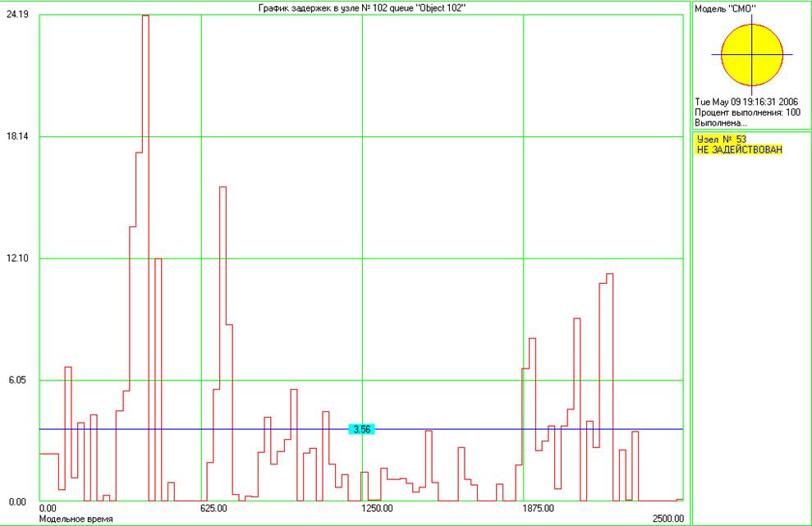The image size is (812, 526).
Task: Click the "НЕ ЗАДЕЙСТВОВАН" highlighted text
Action: click(x=739, y=149)
